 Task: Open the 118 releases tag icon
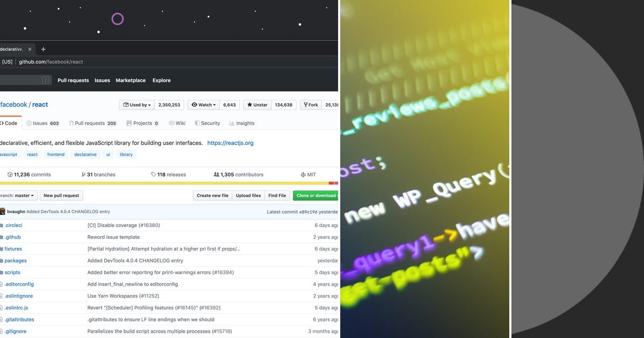coord(154,174)
